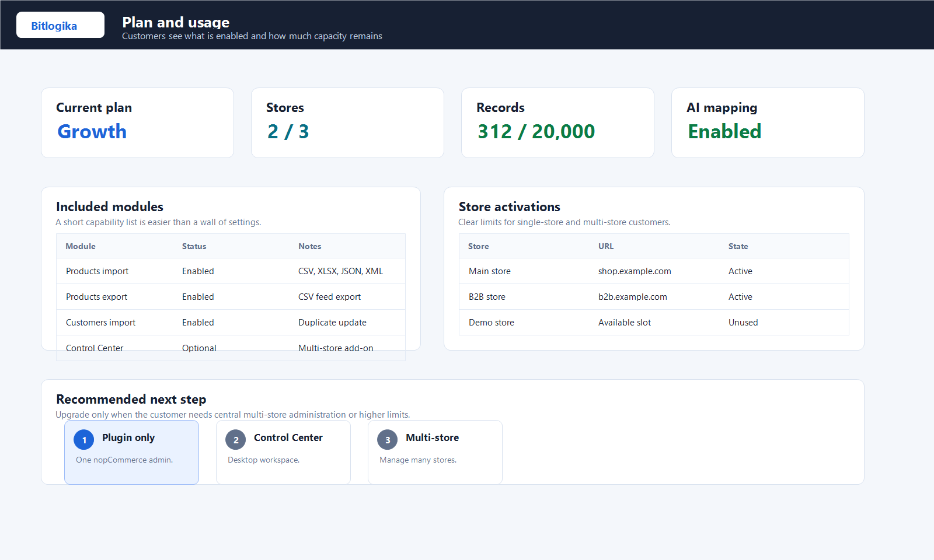Choose the Control Center step card
934x560 pixels.
point(283,452)
